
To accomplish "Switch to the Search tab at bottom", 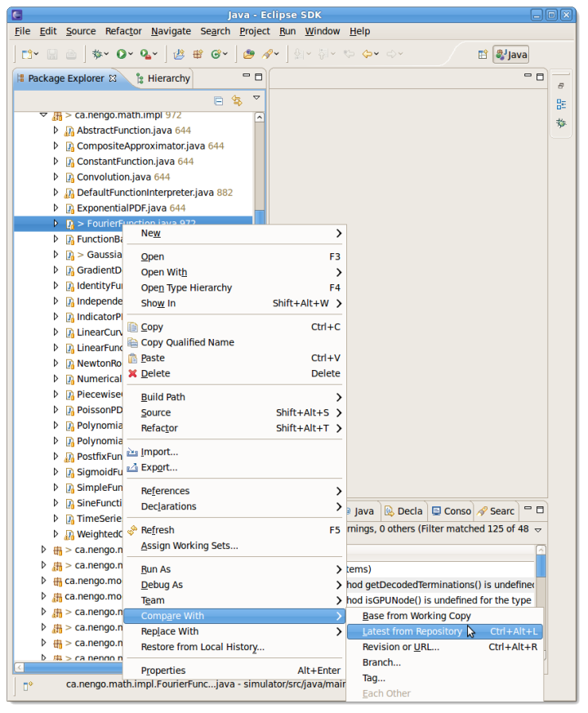I will (x=495, y=511).
